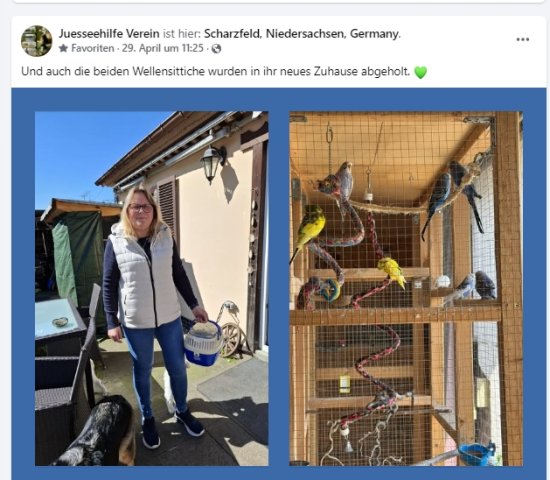Click the word Zuhause in post text
This screenshot has width=550, height=480.
[x=335, y=72]
